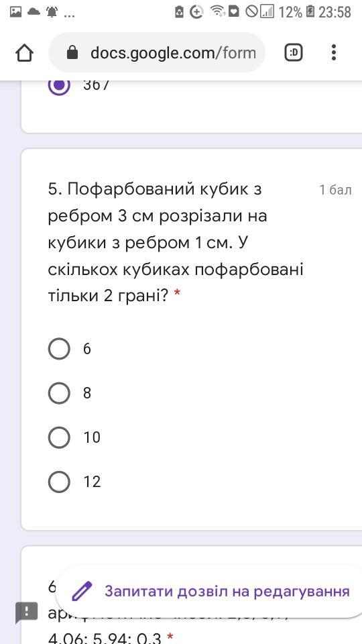Screen dimensions: 362x644
Task: Select the radio option 8
Action: (59, 393)
